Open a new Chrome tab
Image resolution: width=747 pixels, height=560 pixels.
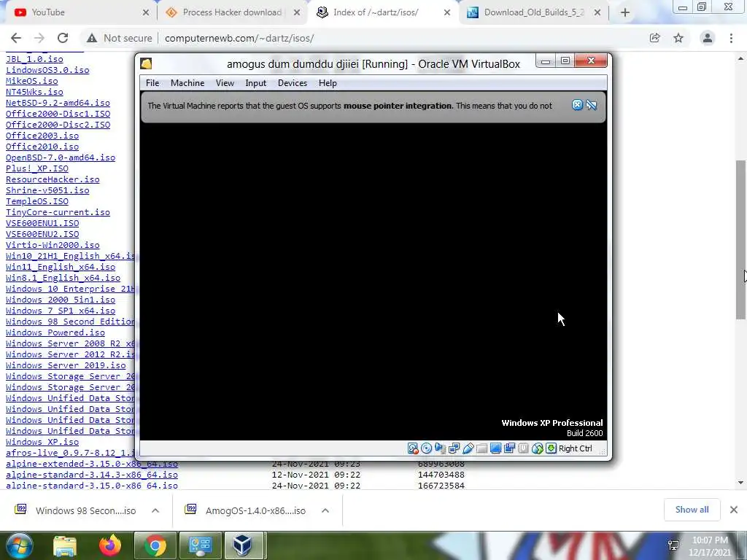point(625,12)
